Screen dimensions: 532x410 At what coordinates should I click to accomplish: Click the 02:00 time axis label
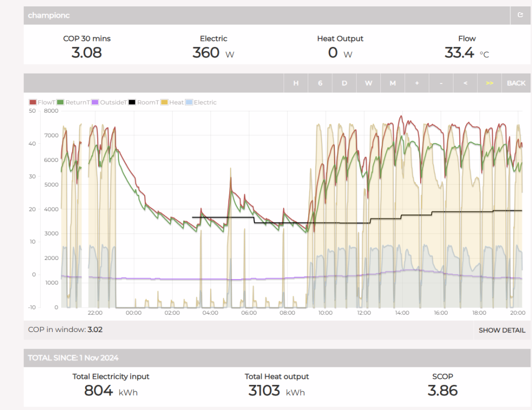coord(172,313)
